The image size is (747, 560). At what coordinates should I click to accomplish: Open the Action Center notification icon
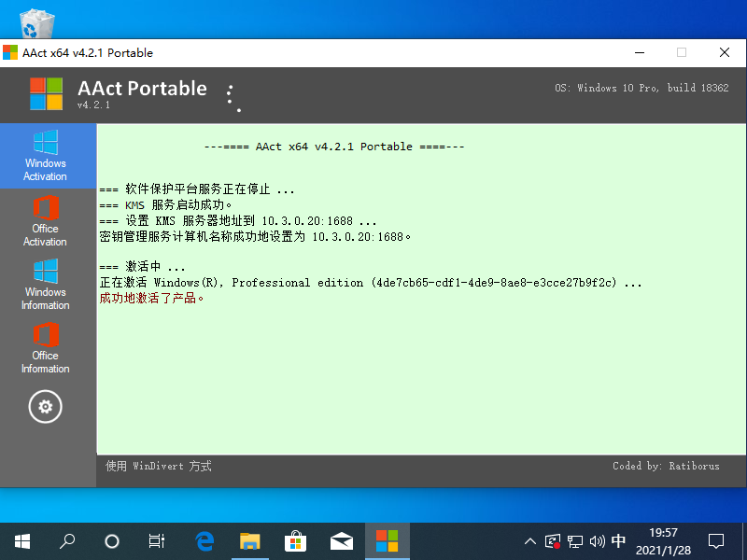[x=715, y=540]
